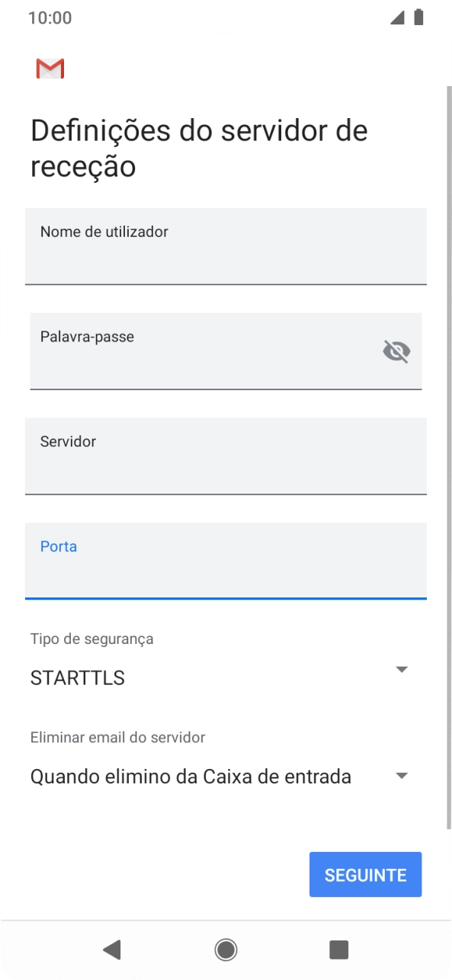Change STARTTLS security option via its arrow
This screenshot has height=980, width=452.
point(402,669)
